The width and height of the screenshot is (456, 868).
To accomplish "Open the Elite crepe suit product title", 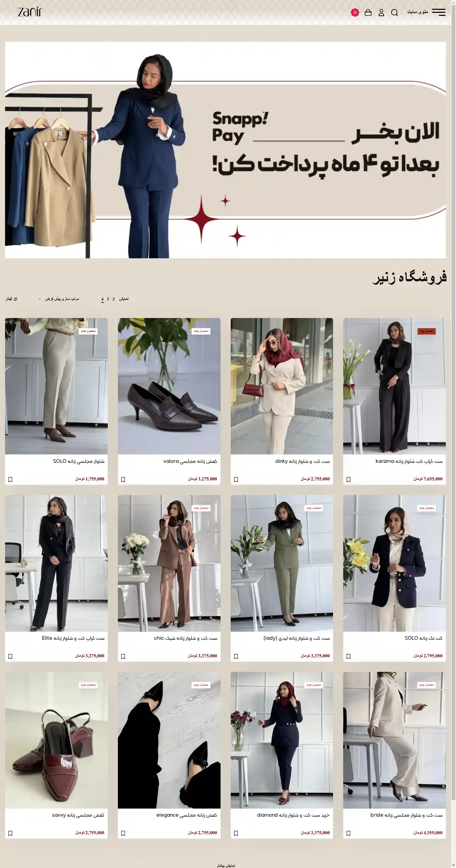I will point(73,638).
